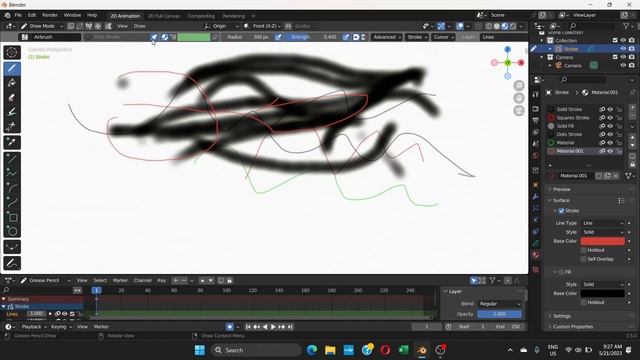The width and height of the screenshot is (640, 360).
Task: Open the Blend mode Regular dropdown
Action: tap(500, 304)
